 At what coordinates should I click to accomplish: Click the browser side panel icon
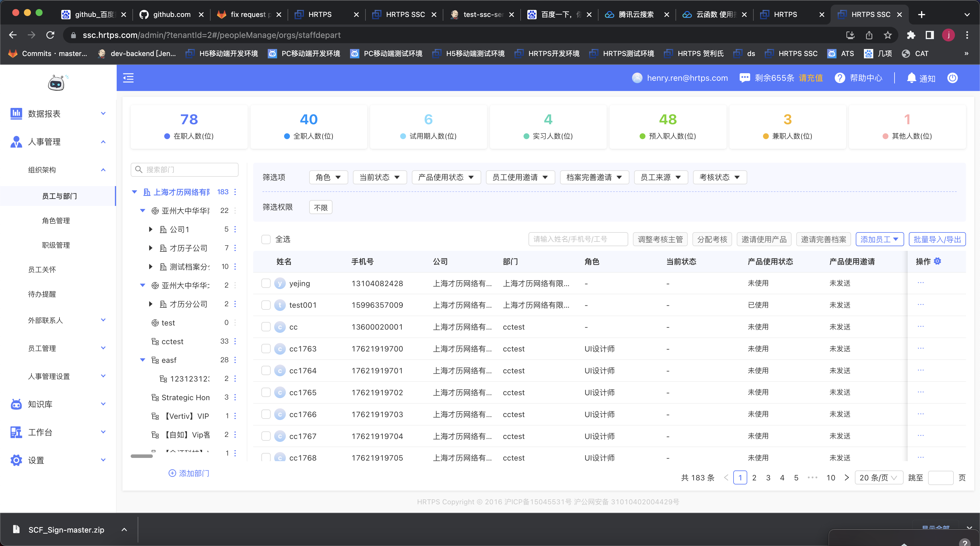click(930, 35)
